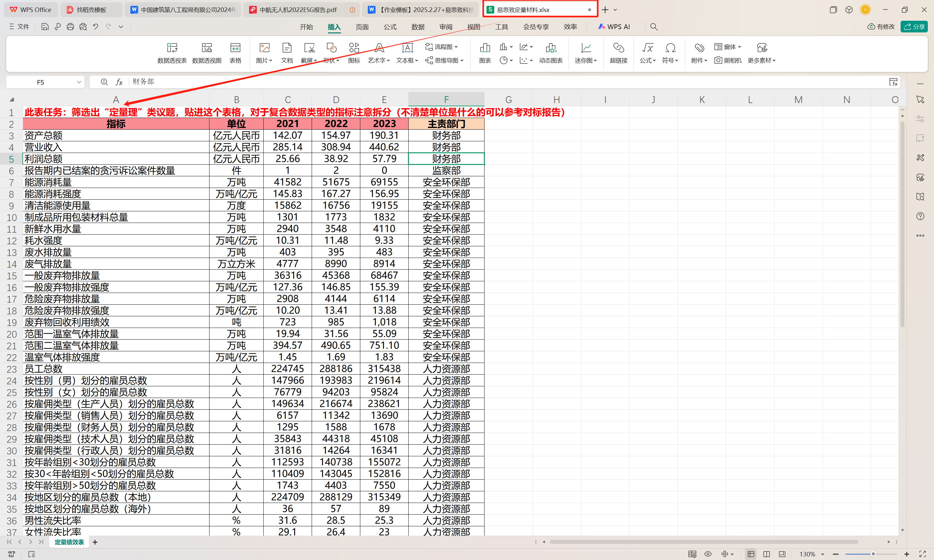The image size is (934, 560).
Task: Switch to page layout view mode
Action: point(782,554)
